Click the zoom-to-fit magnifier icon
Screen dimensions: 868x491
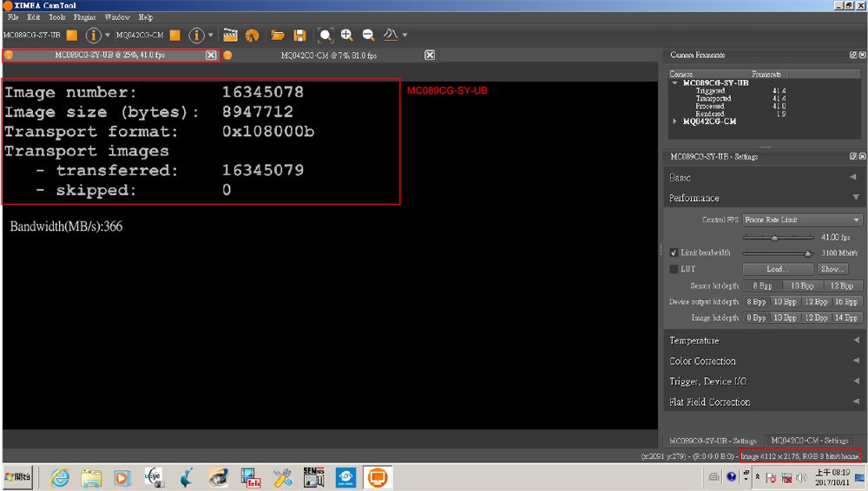coord(325,36)
